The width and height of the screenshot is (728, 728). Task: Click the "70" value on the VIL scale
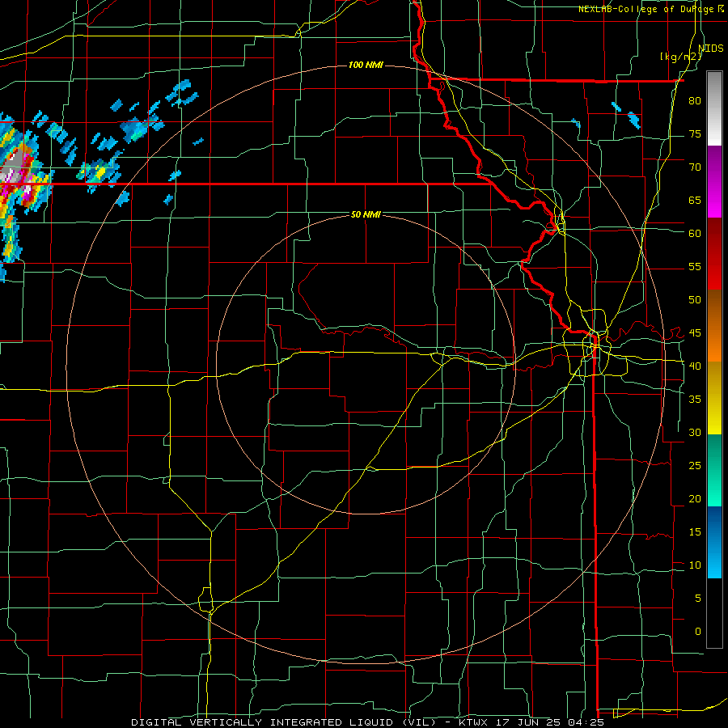point(695,167)
